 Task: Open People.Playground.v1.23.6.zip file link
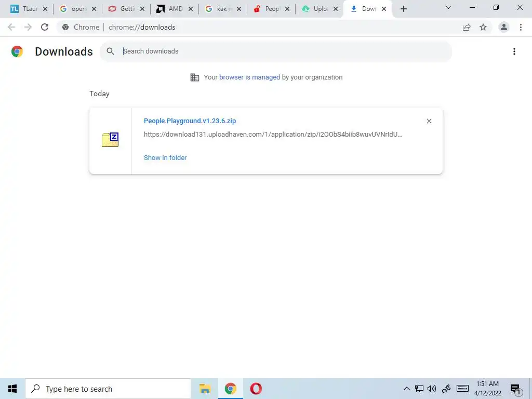[x=190, y=121]
